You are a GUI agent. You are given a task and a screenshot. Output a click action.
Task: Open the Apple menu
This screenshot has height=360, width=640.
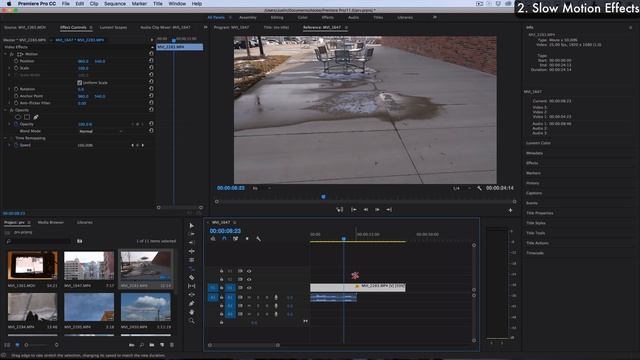tap(9, 4)
